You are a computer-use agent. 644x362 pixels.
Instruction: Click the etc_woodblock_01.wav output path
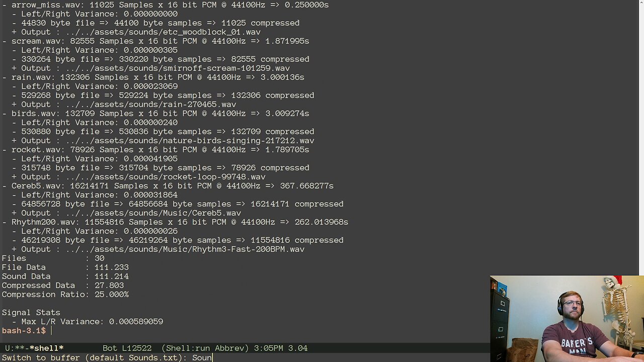point(163,32)
